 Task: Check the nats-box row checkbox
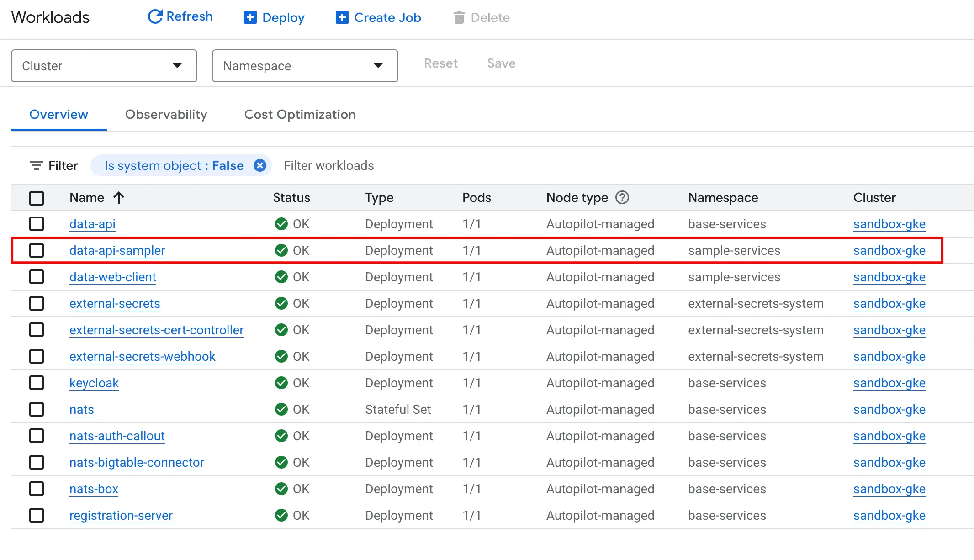[x=37, y=489]
